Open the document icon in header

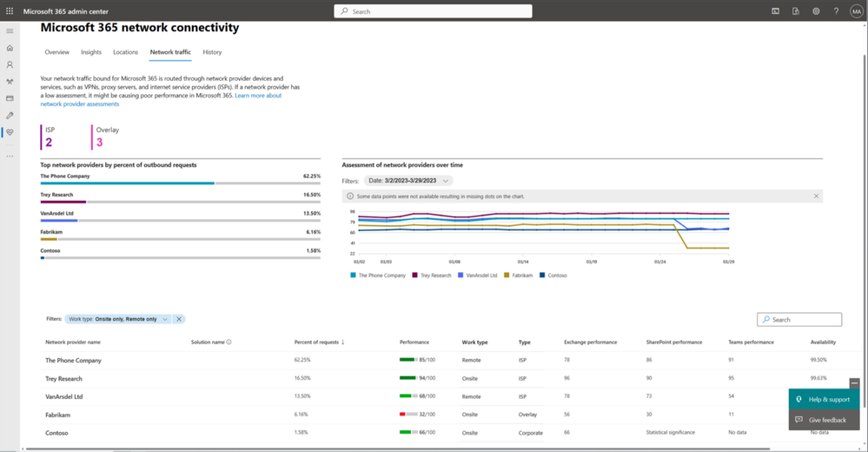(796, 11)
